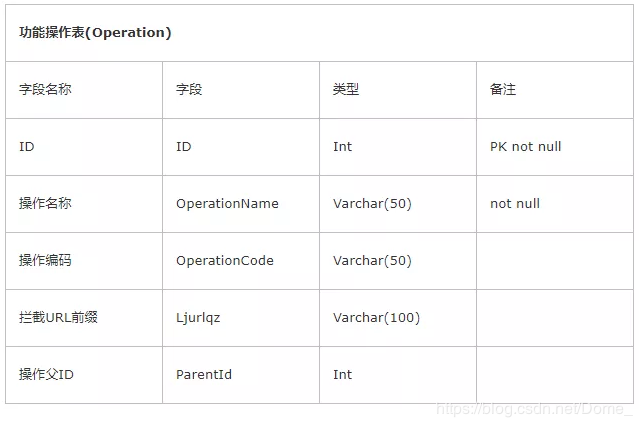Click the Varchar(100) type cell

click(376, 318)
